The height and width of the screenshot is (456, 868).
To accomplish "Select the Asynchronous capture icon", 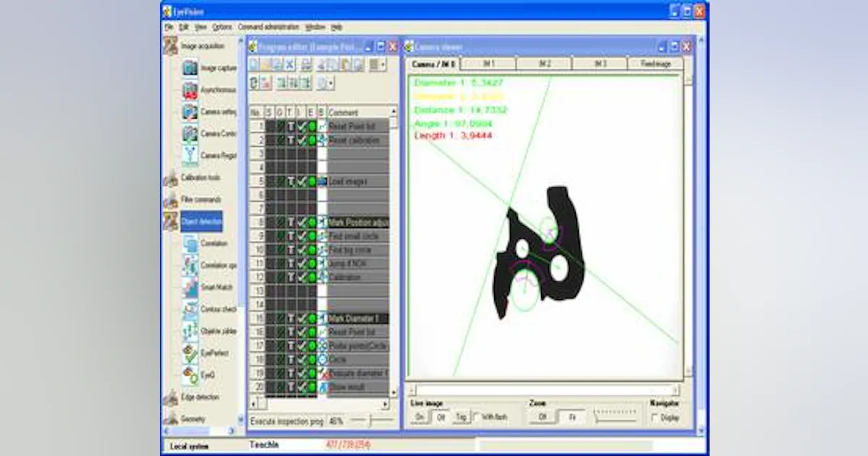I will point(190,91).
